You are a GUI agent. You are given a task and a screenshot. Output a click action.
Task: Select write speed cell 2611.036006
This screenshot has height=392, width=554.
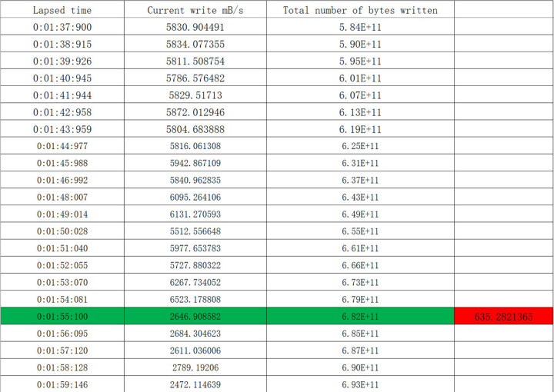195,350
